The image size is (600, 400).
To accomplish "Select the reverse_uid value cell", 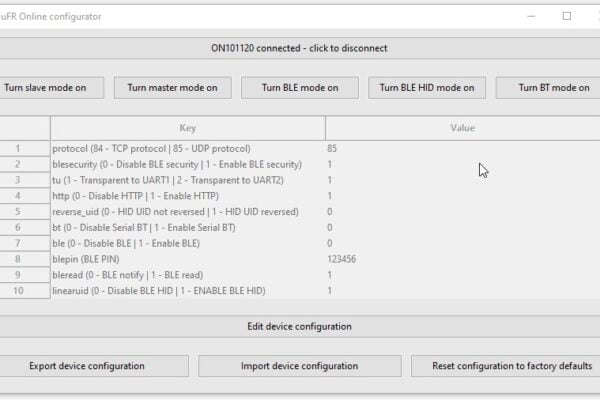I will [x=463, y=212].
